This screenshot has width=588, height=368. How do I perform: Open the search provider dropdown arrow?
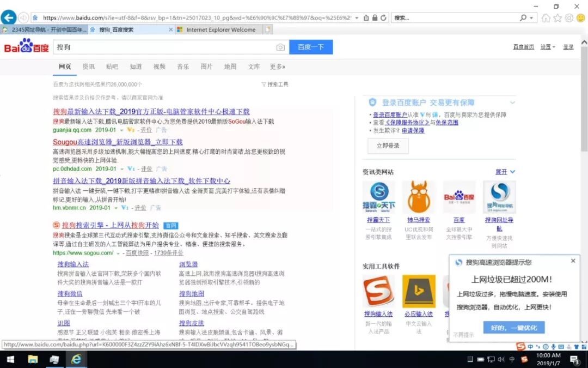click(x=531, y=17)
